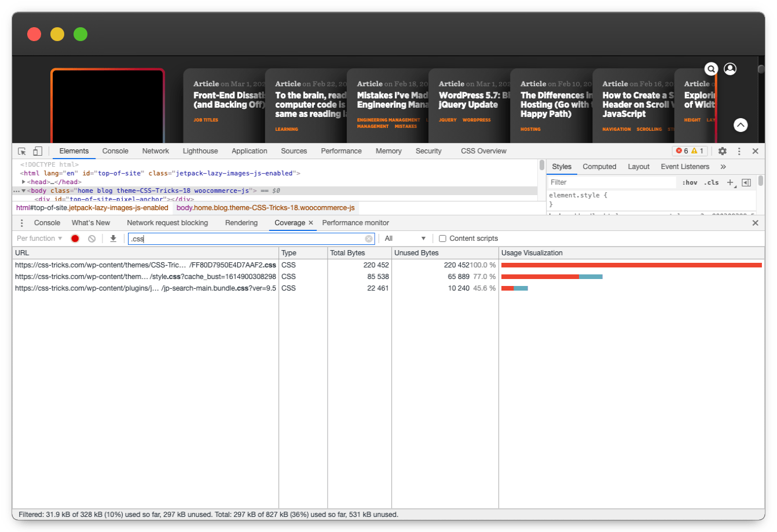
Task: Open the Computed styles tab
Action: click(x=599, y=167)
